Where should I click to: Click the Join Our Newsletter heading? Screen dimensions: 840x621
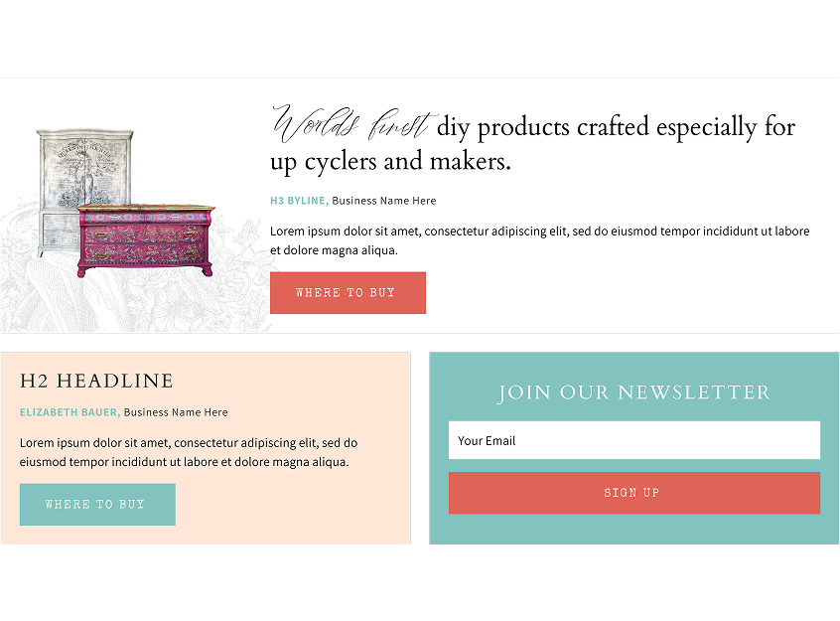click(634, 392)
